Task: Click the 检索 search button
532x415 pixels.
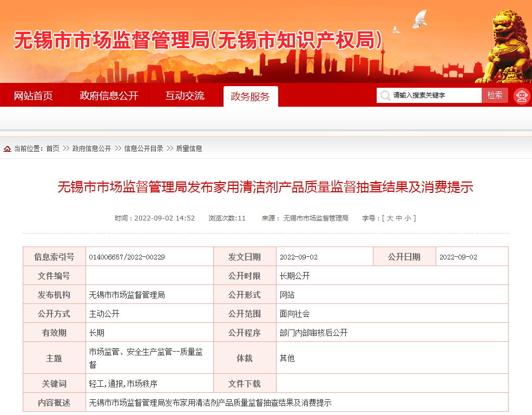Action: (x=495, y=95)
